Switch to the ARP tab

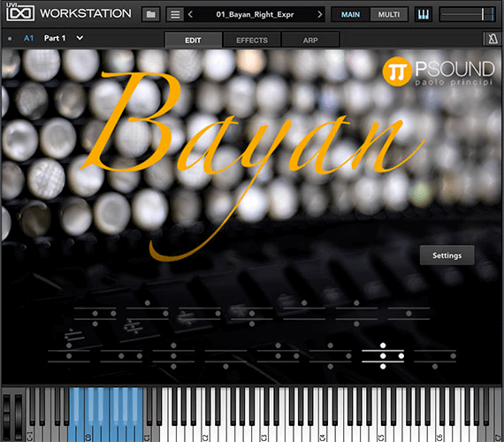(x=310, y=40)
